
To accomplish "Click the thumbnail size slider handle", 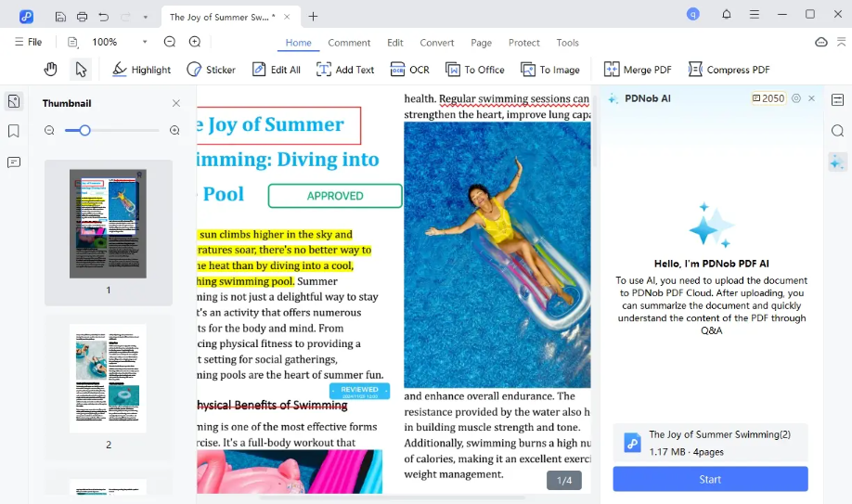I will tap(84, 131).
